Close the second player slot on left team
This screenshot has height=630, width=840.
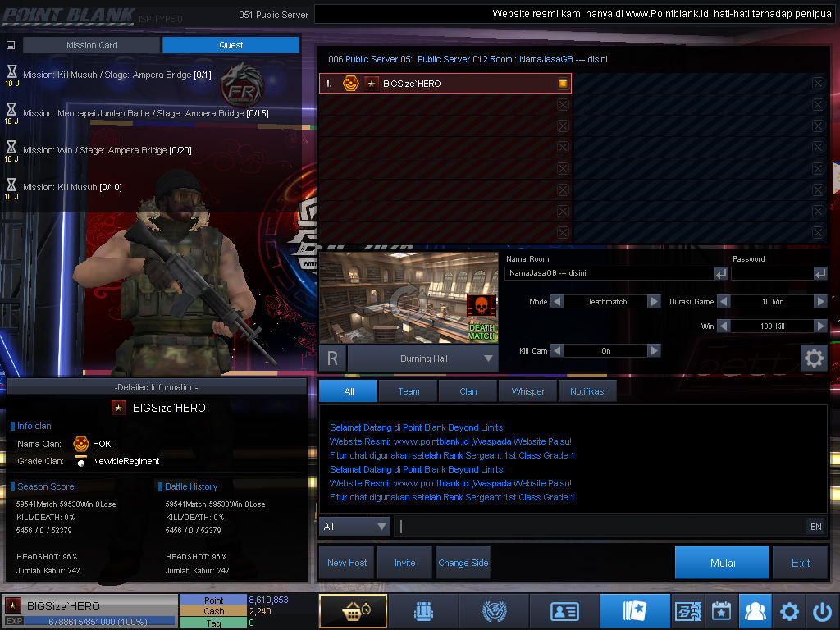point(563,105)
